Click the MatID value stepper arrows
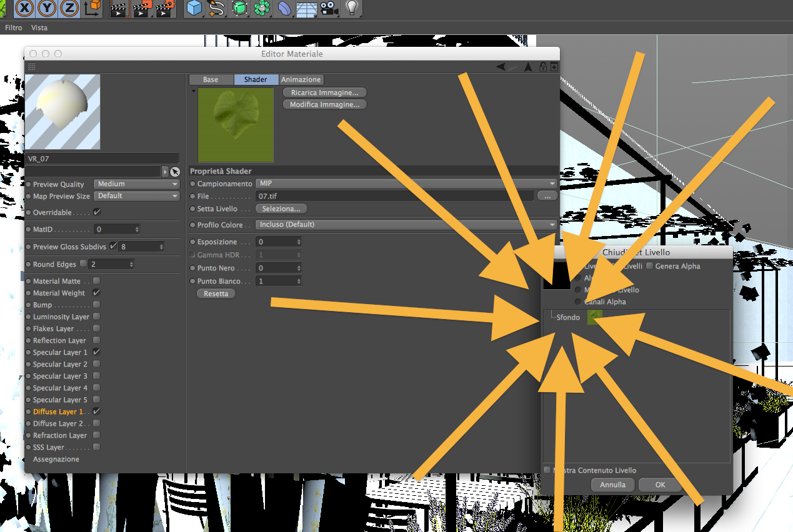Viewport: 793px width, 532px height. point(137,230)
